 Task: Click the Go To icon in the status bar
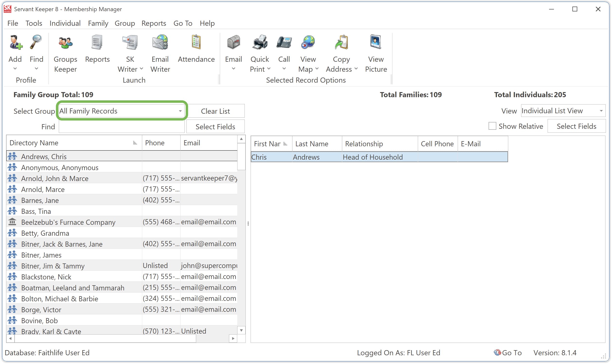tap(498, 353)
